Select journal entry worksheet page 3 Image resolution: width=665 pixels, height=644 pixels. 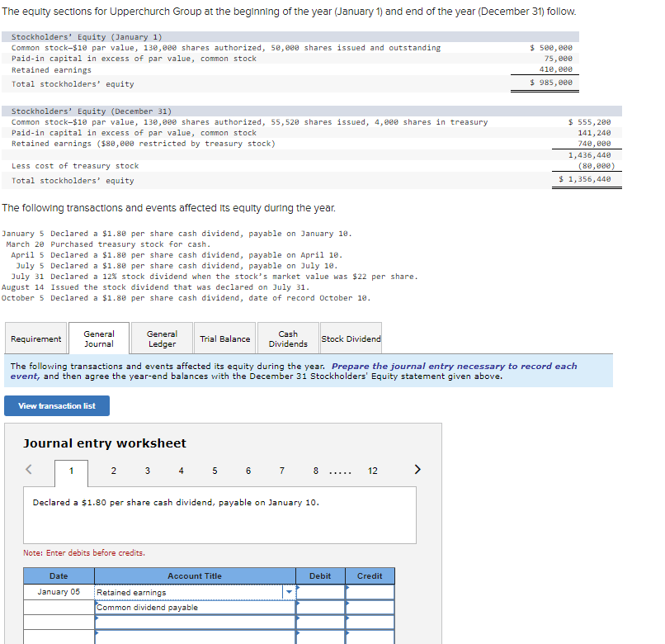tap(147, 471)
